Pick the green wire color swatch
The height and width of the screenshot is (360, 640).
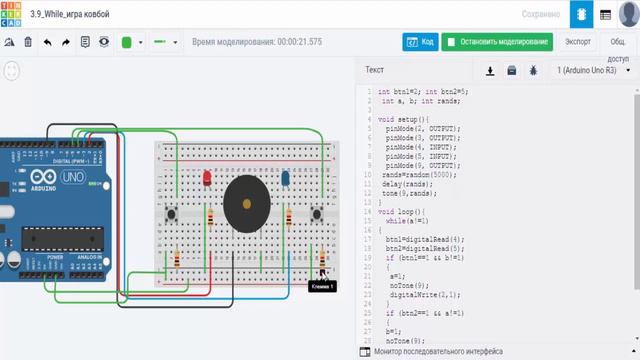(x=127, y=42)
